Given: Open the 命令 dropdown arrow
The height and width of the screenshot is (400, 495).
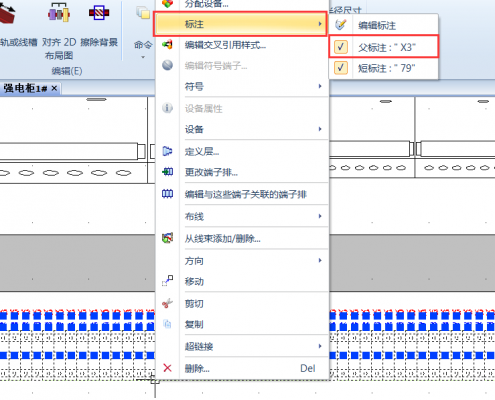Looking at the screenshot, I should [x=143, y=57].
